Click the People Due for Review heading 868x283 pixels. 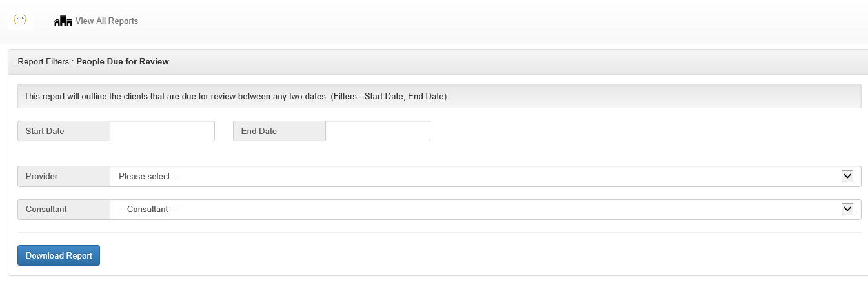pyautogui.click(x=123, y=62)
